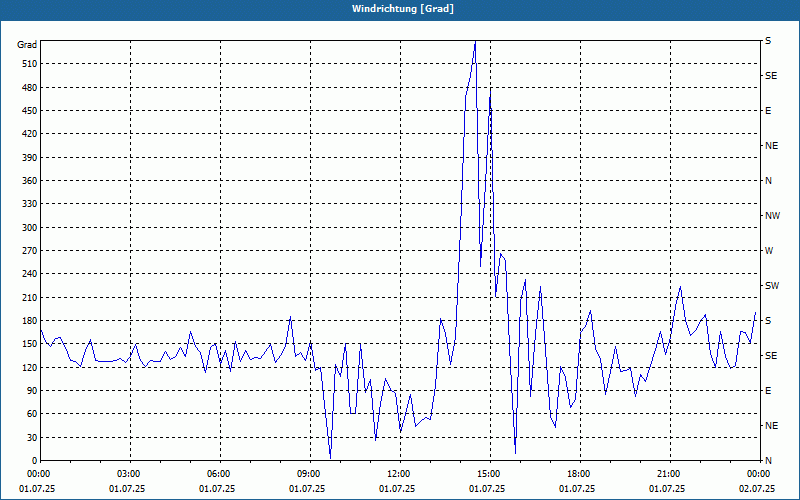Select the time label "09:00"
Image resolution: width=800 pixels, height=500 pixels.
[x=310, y=474]
